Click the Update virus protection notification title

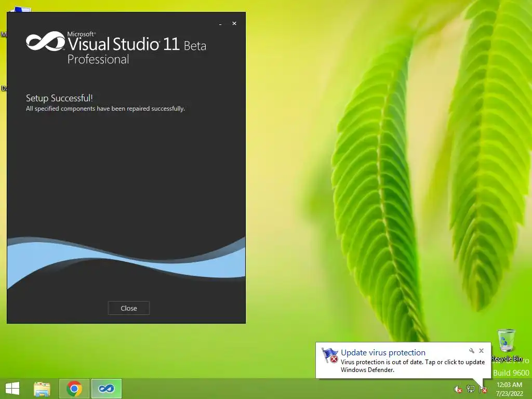383,353
